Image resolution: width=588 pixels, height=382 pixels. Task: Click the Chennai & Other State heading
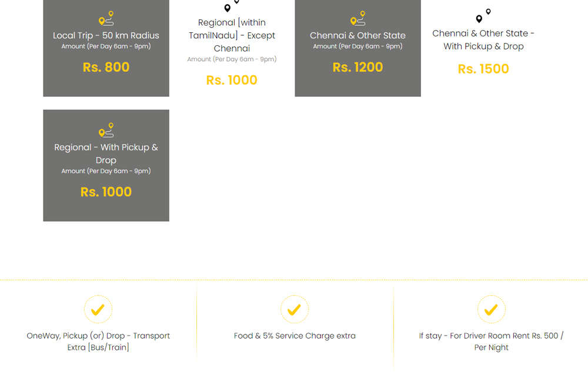point(358,35)
